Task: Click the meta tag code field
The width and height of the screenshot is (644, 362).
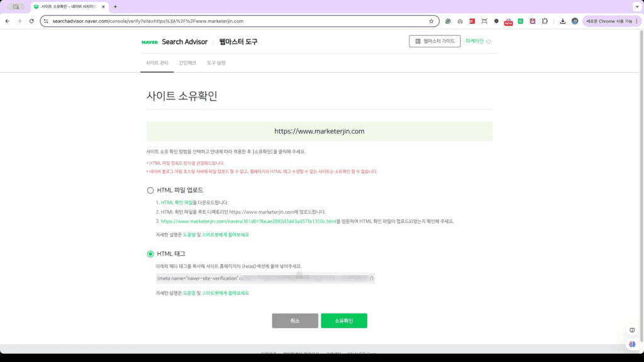Action: (x=265, y=278)
